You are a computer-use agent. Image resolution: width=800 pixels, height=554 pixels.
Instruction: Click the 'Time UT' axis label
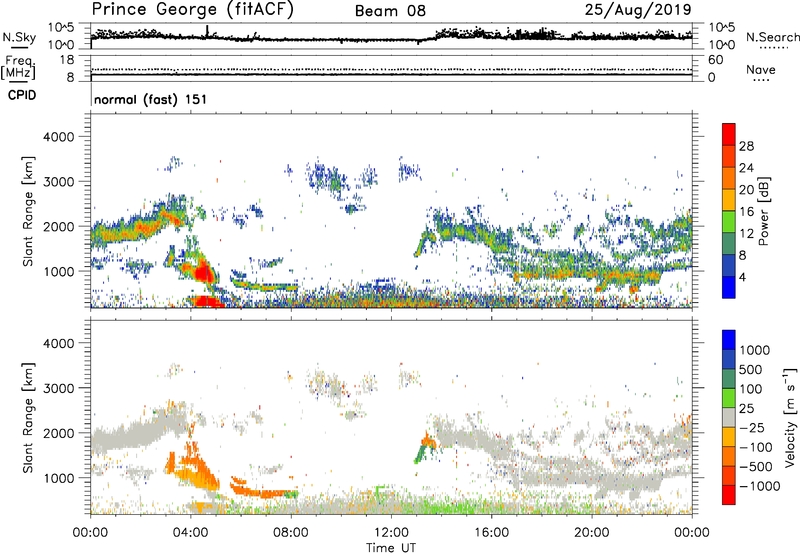pos(391,548)
